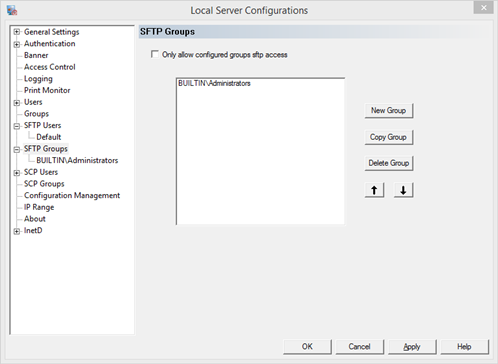Open the Groups page in tree
The height and width of the screenshot is (364, 498).
[36, 114]
